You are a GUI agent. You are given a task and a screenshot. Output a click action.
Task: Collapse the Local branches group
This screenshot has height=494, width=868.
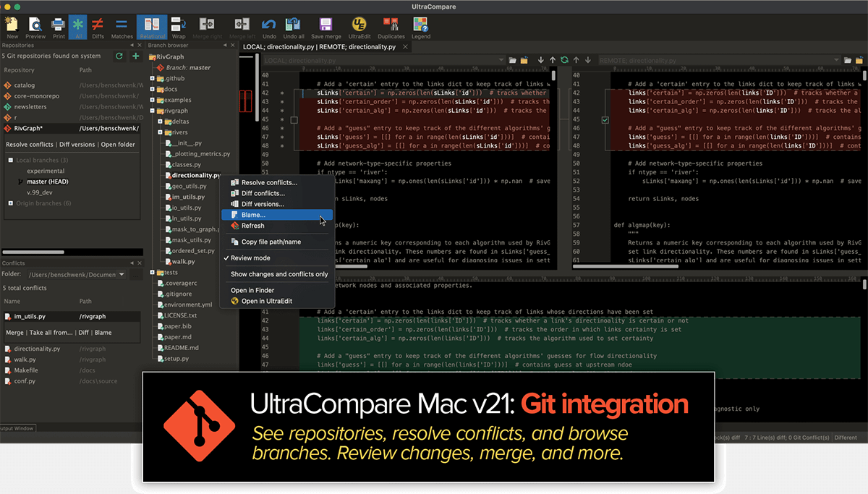[x=10, y=160]
